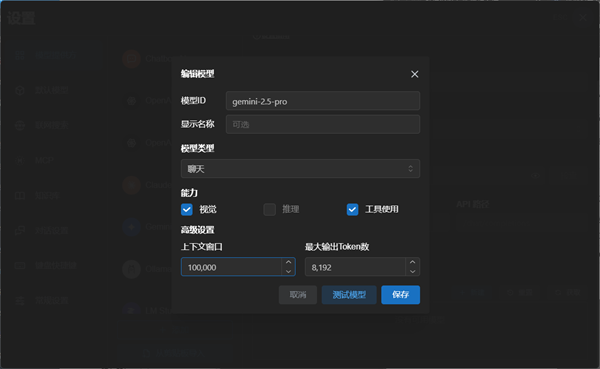
Task: Focus the 显示名称 optional name field
Action: (323, 124)
